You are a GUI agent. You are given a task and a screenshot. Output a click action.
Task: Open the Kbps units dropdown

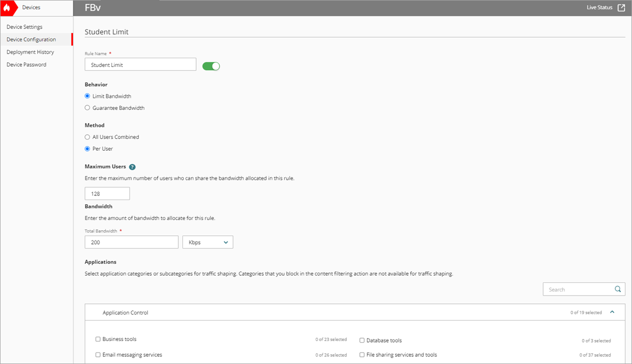pos(207,241)
